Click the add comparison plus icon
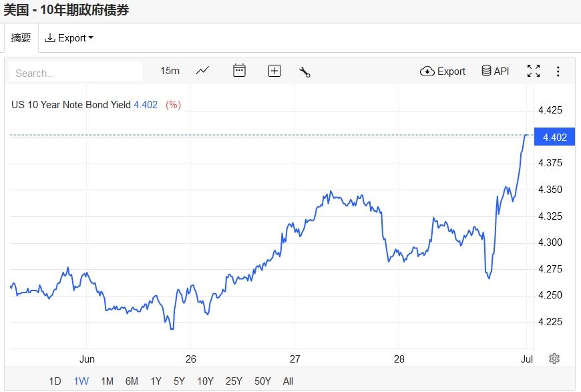Image resolution: width=581 pixels, height=392 pixels. pos(274,71)
